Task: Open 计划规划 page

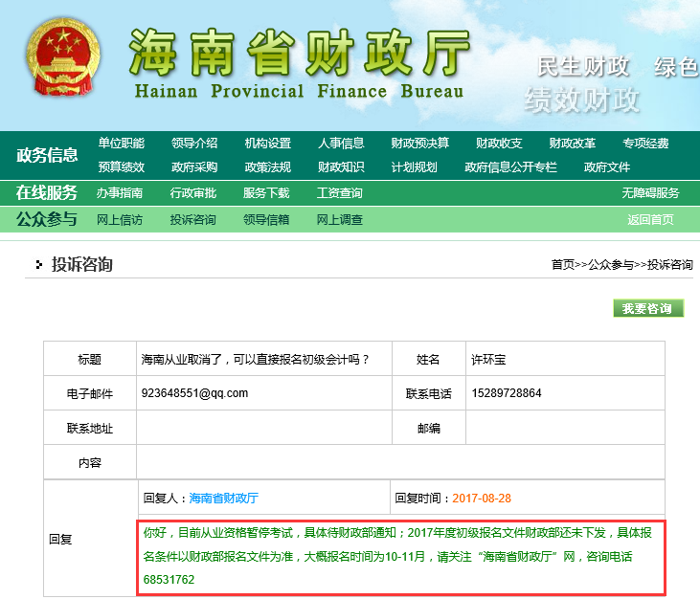Action: click(x=415, y=167)
